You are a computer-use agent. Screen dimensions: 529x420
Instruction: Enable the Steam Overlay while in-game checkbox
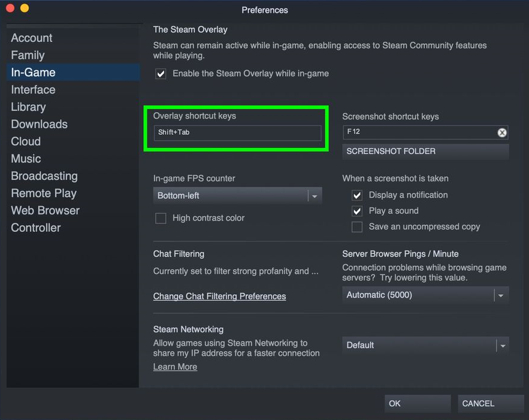click(161, 74)
